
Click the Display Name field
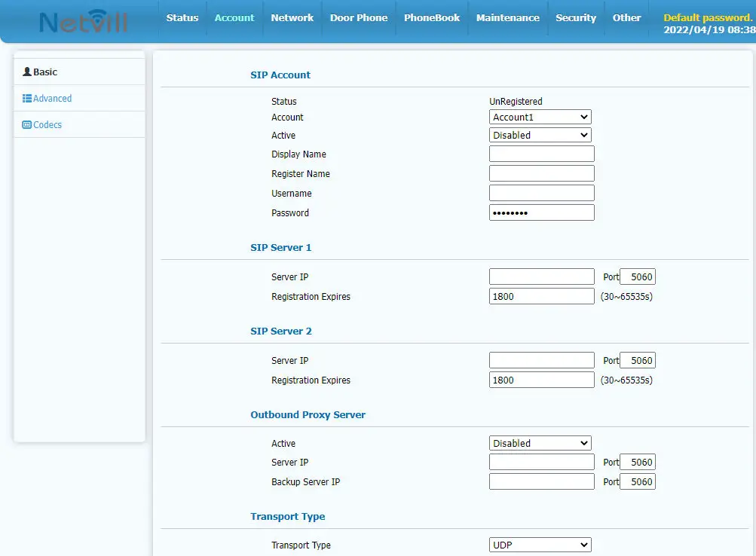541,154
